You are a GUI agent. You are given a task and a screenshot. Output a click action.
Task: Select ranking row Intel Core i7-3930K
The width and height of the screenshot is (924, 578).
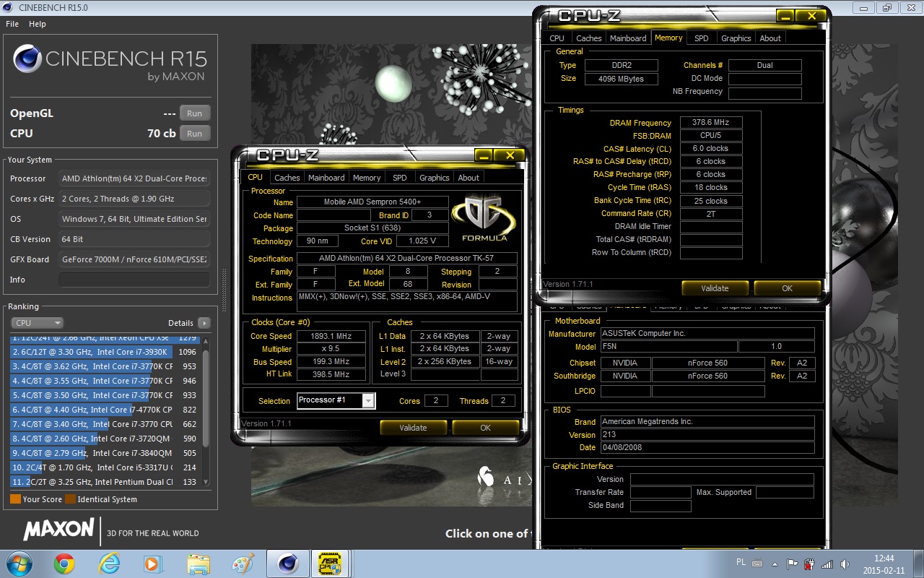105,352
